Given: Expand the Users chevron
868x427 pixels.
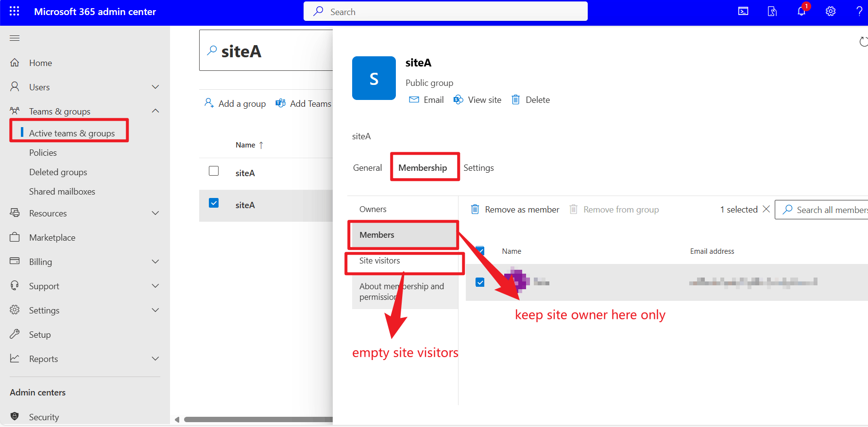Looking at the screenshot, I should (x=155, y=87).
